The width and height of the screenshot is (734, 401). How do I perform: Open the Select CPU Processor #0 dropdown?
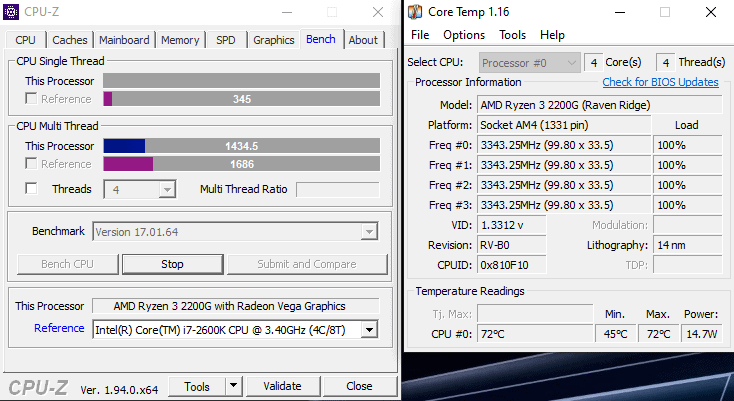(529, 63)
